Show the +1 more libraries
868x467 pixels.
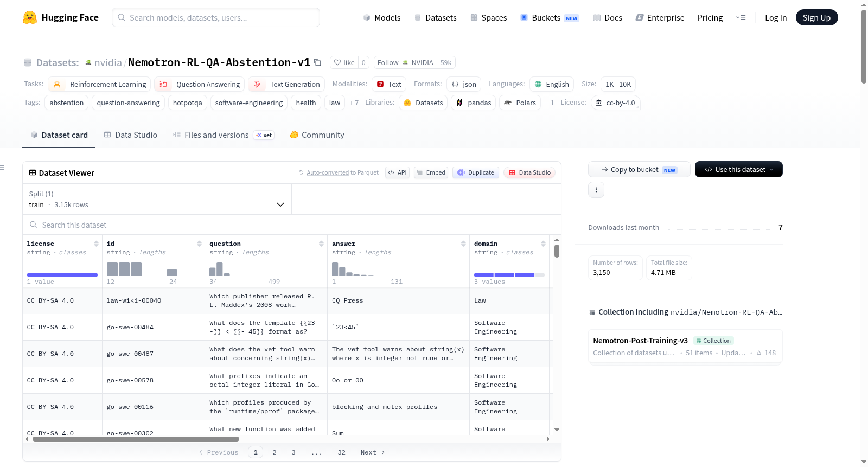pyautogui.click(x=550, y=103)
